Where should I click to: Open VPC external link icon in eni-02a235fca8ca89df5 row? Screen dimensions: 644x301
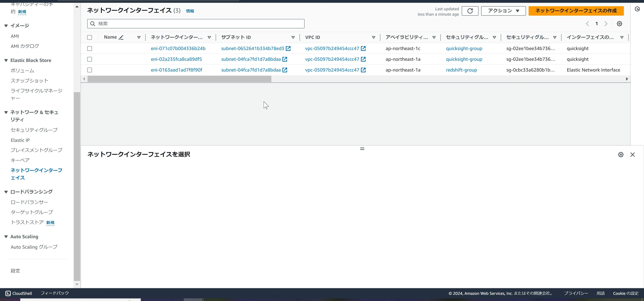363,59
